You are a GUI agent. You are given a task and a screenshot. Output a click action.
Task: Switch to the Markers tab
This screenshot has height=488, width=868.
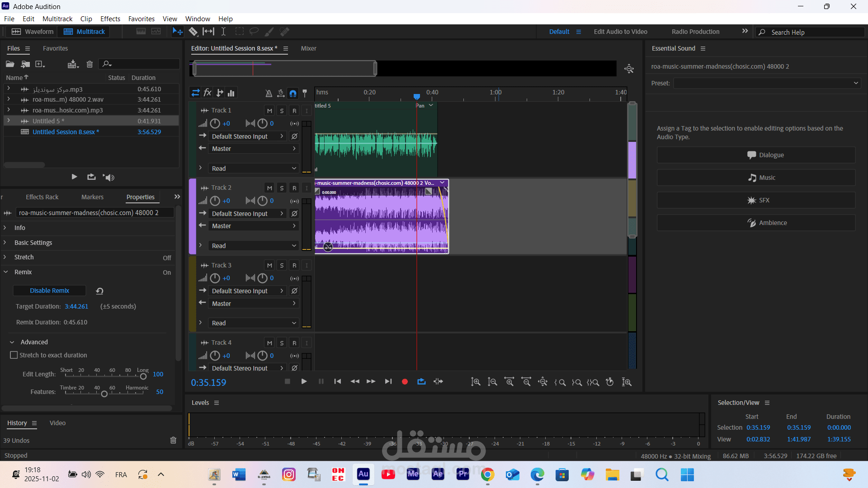92,197
